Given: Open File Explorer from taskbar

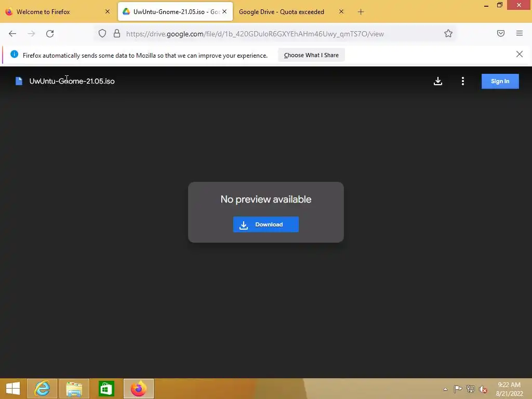Looking at the screenshot, I should [x=74, y=389].
